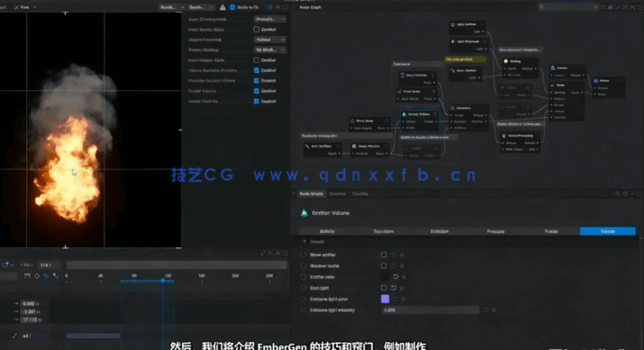Star the Emit light parameter

click(x=402, y=288)
